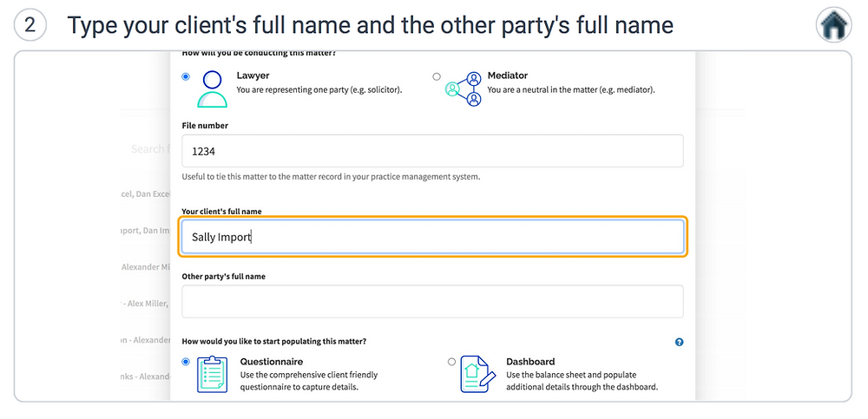Click the Mediator option label
The image size is (868, 419).
pos(508,75)
